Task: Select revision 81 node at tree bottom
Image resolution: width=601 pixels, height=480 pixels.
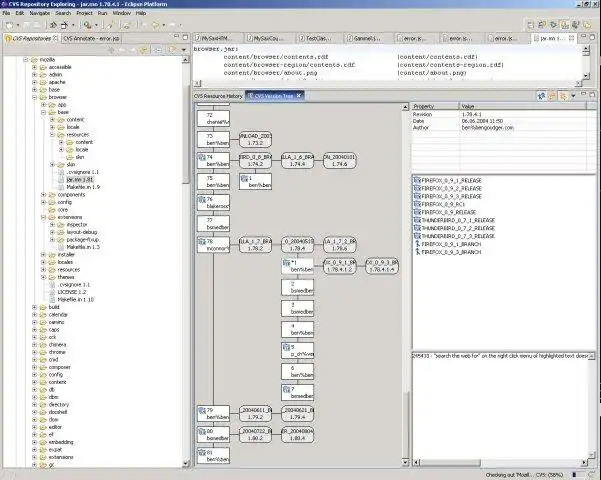Action: coord(213,455)
